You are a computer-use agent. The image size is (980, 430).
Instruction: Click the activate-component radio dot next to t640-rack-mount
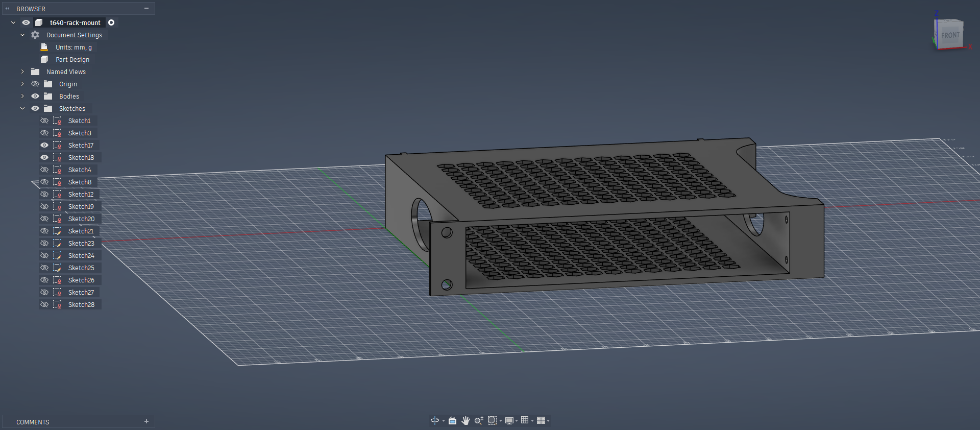[x=111, y=22]
